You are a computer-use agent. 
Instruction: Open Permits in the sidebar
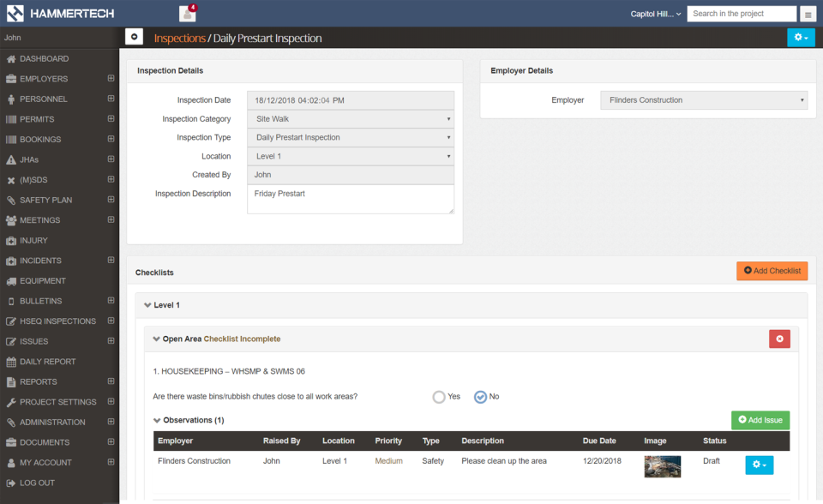pos(37,120)
